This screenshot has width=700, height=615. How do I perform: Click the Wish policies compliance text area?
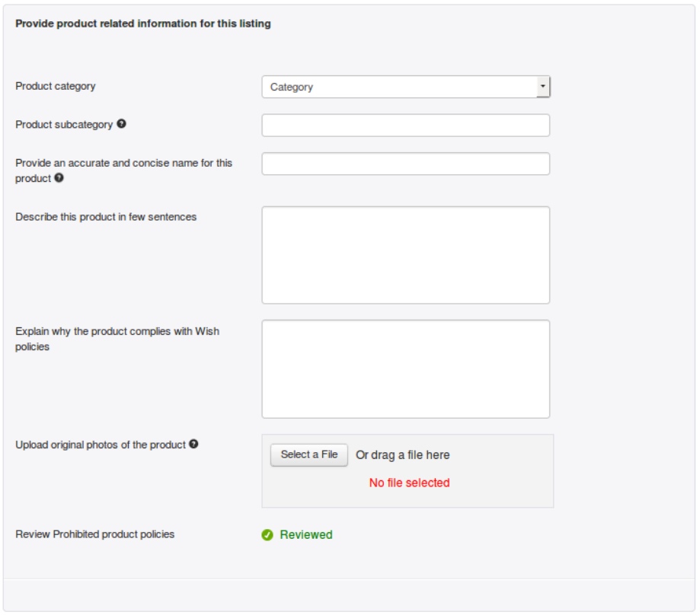[x=406, y=368]
